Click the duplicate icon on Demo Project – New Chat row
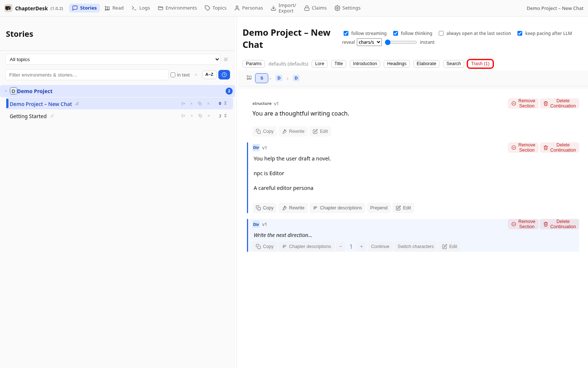 pos(200,104)
